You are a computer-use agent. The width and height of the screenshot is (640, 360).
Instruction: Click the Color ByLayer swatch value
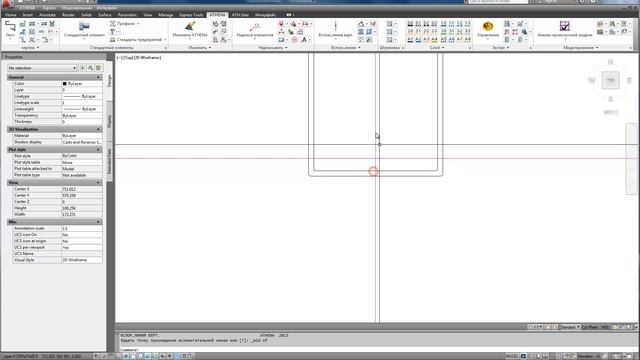tap(82, 83)
